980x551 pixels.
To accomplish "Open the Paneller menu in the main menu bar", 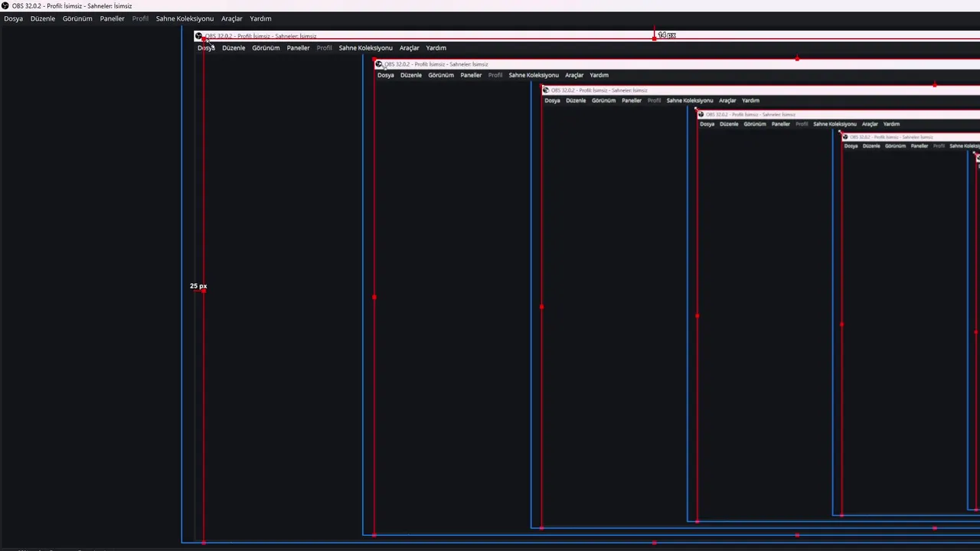I will pyautogui.click(x=112, y=18).
